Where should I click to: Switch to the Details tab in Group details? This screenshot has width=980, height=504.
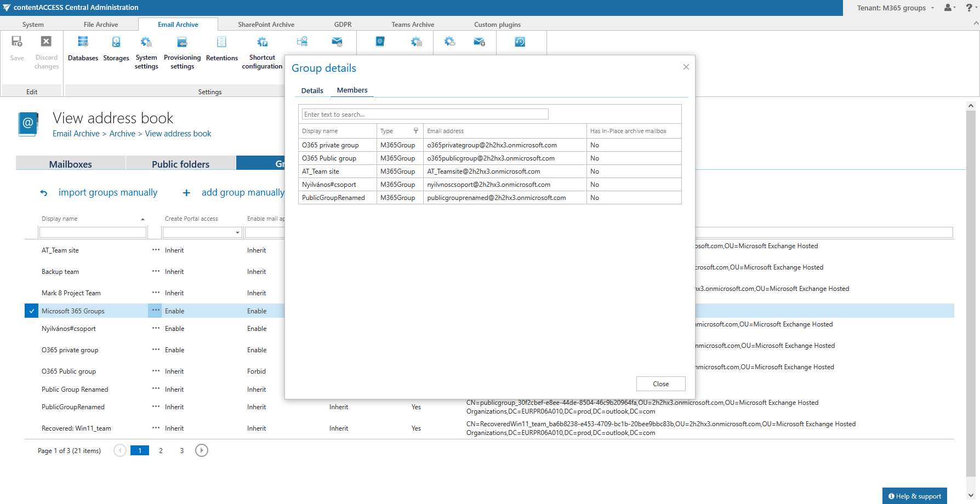pyautogui.click(x=311, y=90)
